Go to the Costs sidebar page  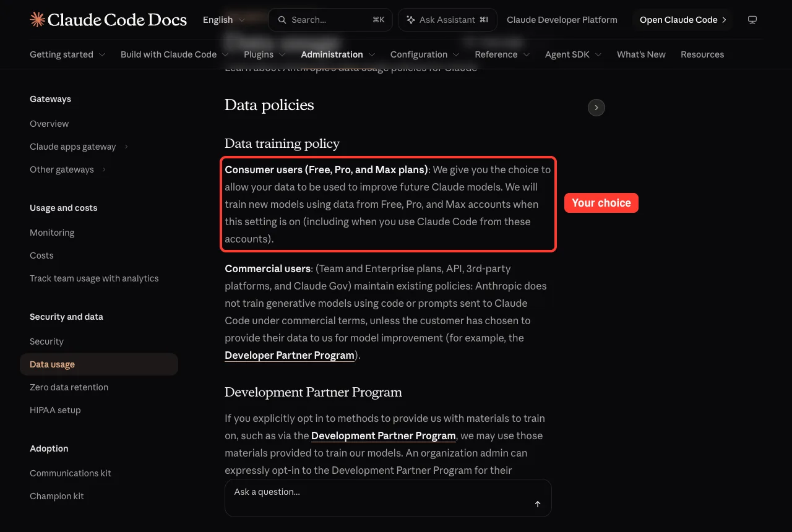coord(41,255)
